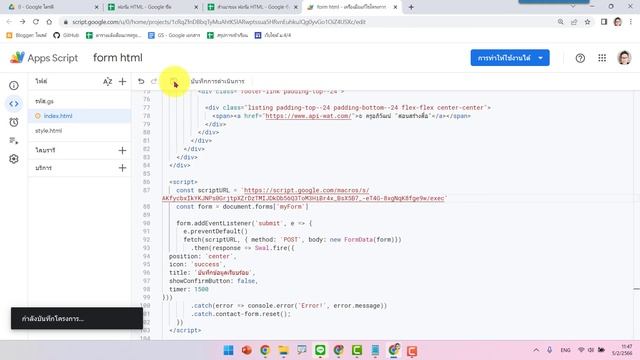Click the code line with timer: 1500
This screenshot has width=640, height=360.
click(x=189, y=289)
